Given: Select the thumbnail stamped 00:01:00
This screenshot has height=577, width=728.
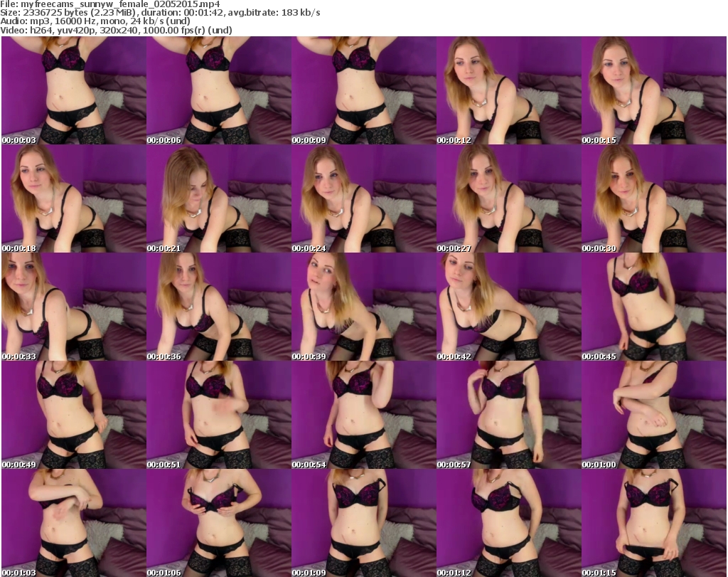Looking at the screenshot, I should (654, 415).
